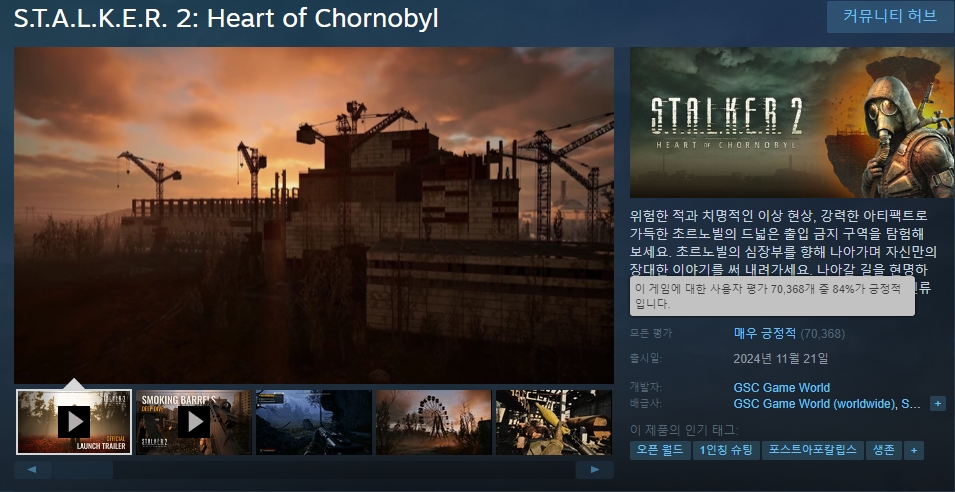This screenshot has height=492, width=955.
Task: Open the 매우 긍정적 review summary link
Action: (765, 333)
